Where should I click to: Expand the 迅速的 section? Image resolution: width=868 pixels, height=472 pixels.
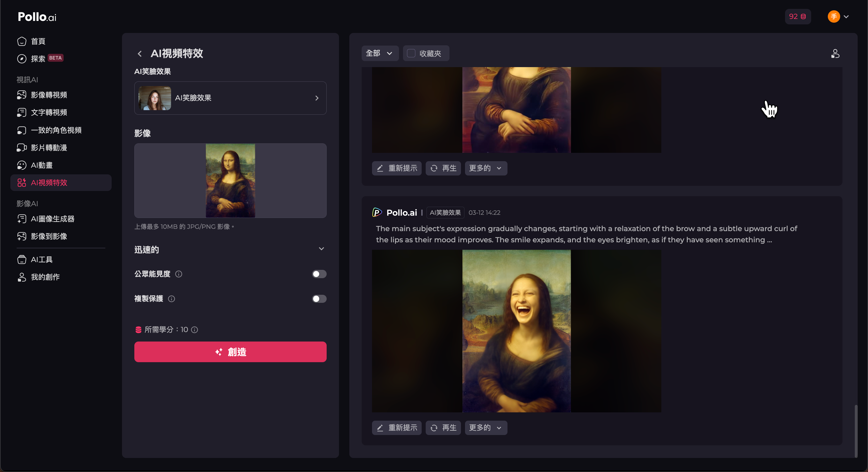(x=321, y=249)
